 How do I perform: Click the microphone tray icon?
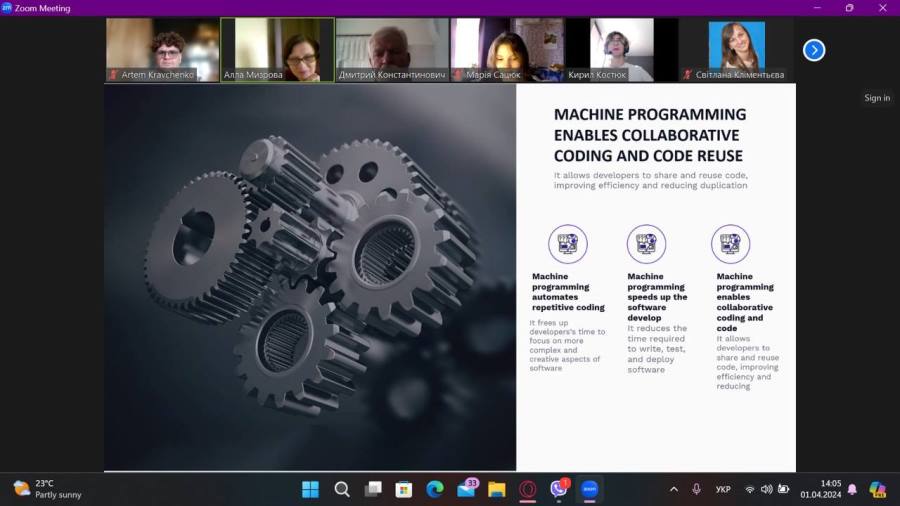[x=696, y=489]
